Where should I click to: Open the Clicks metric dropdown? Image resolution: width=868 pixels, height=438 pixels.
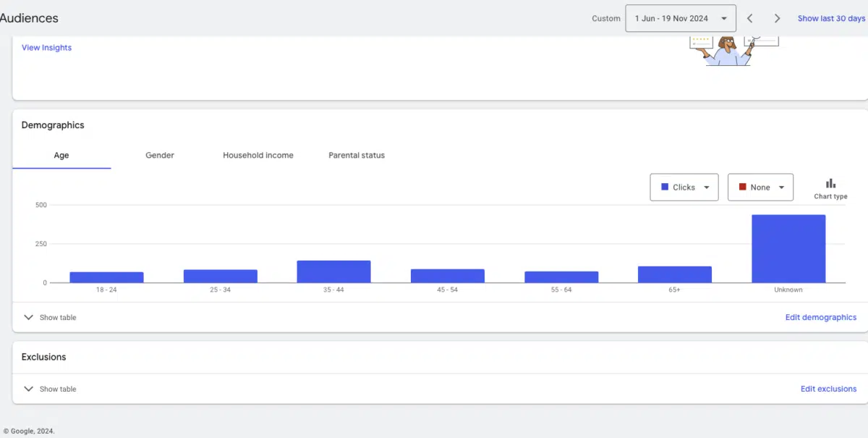pos(684,187)
